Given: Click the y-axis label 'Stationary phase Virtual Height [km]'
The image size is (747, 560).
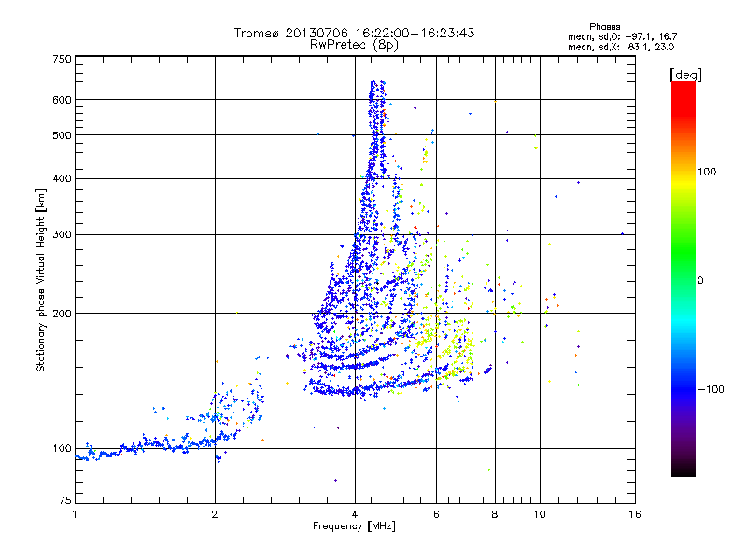Looking at the screenshot, I should (x=41, y=280).
